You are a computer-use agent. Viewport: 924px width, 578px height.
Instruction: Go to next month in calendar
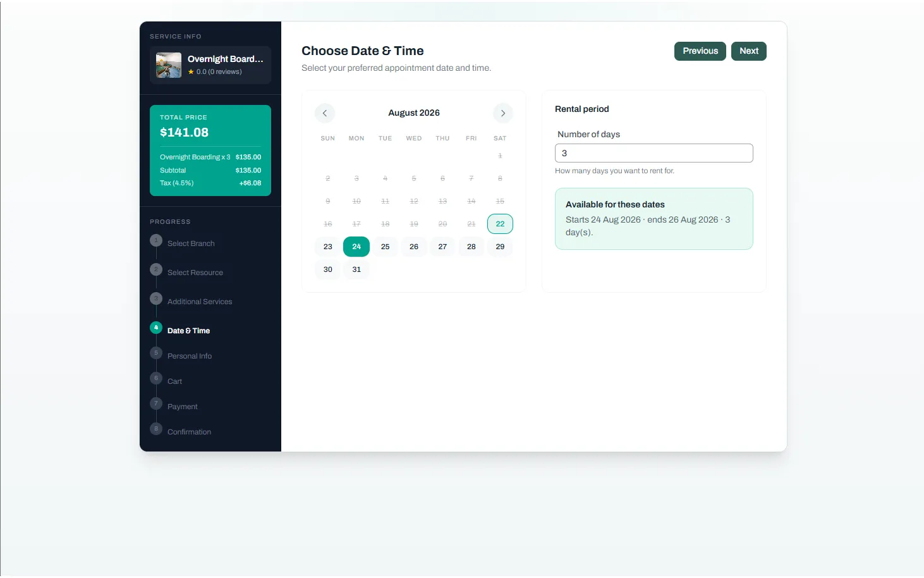pyautogui.click(x=502, y=113)
